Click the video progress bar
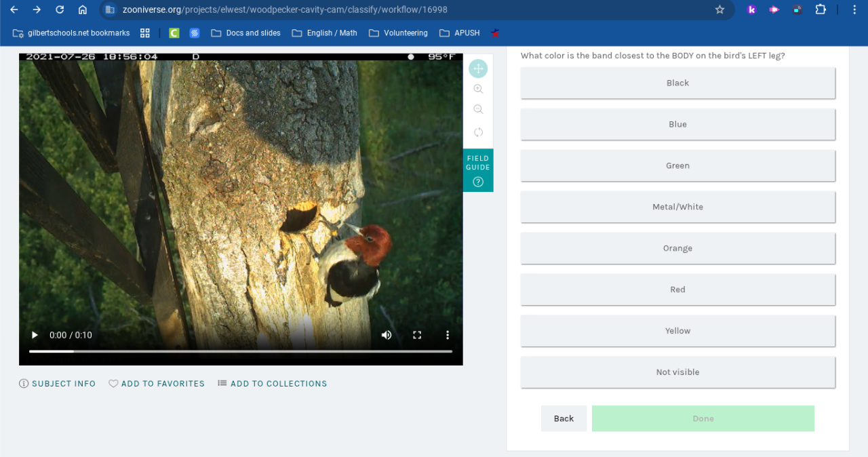868x457 pixels. pos(241,351)
